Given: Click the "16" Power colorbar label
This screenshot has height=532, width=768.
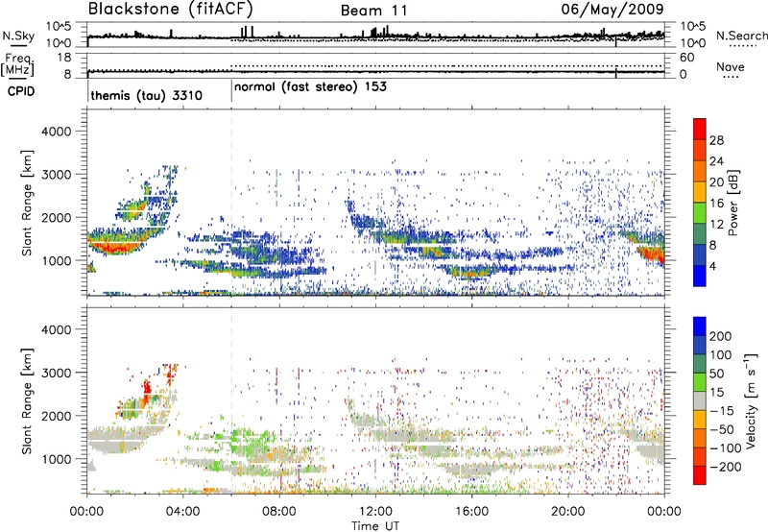Looking at the screenshot, I should pos(716,204).
